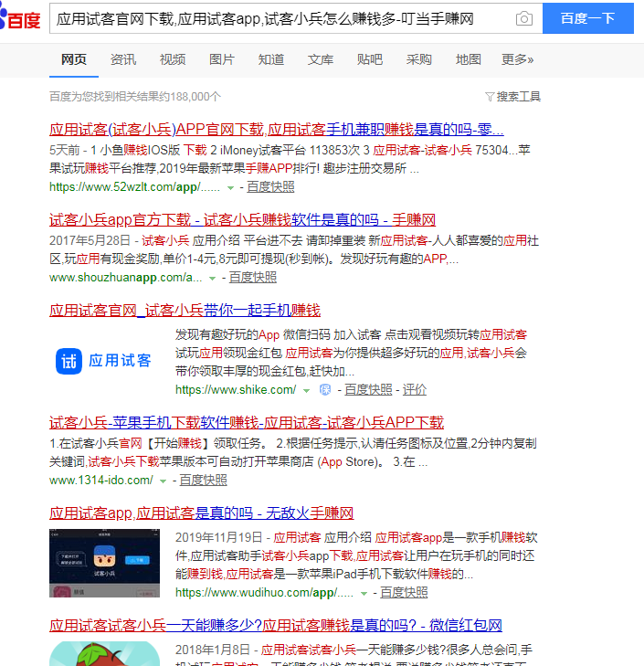Click the 百度为您找到相关结果约188,000个 text

(135, 97)
